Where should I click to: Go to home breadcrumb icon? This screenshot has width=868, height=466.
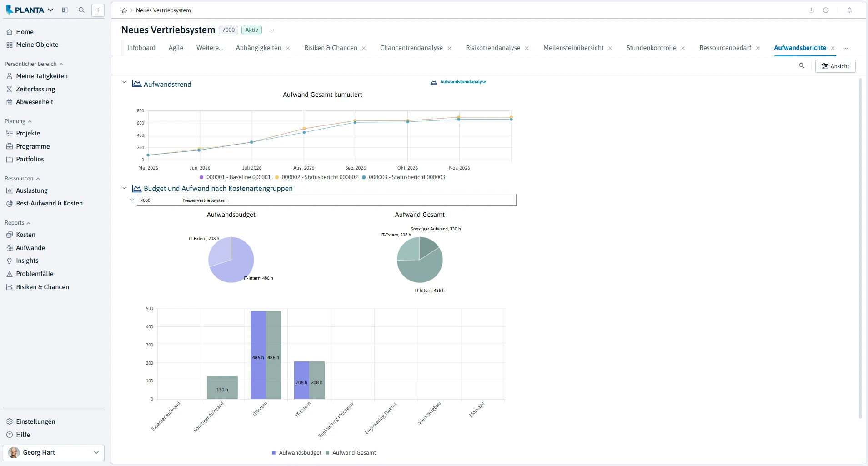(124, 10)
